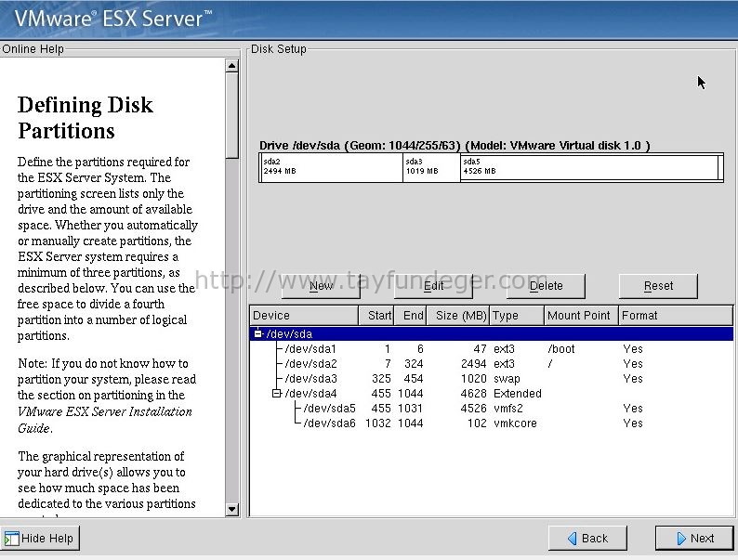The width and height of the screenshot is (738, 560).
Task: Click the vmfs2 type cell
Action: 507,408
